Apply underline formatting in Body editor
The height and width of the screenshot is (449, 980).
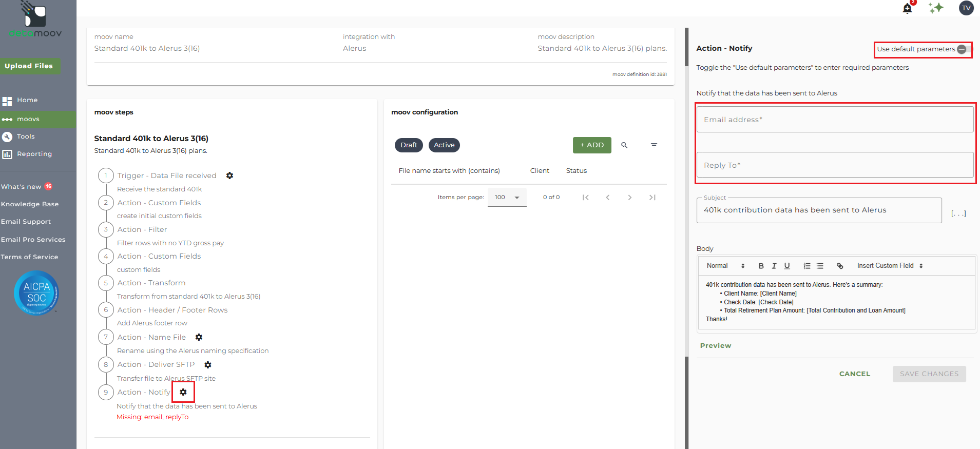[787, 266]
